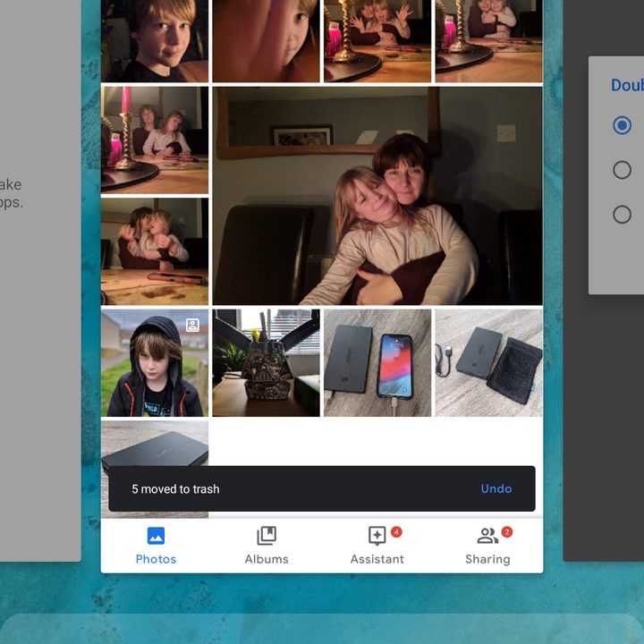
Task: Open the Albums tab
Action: coord(267,546)
